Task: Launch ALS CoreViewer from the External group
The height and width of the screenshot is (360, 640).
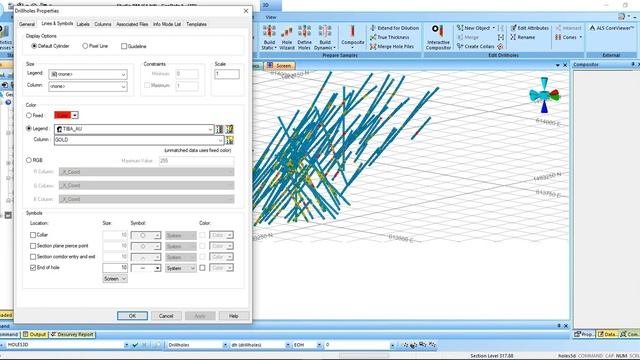Action: [x=611, y=28]
